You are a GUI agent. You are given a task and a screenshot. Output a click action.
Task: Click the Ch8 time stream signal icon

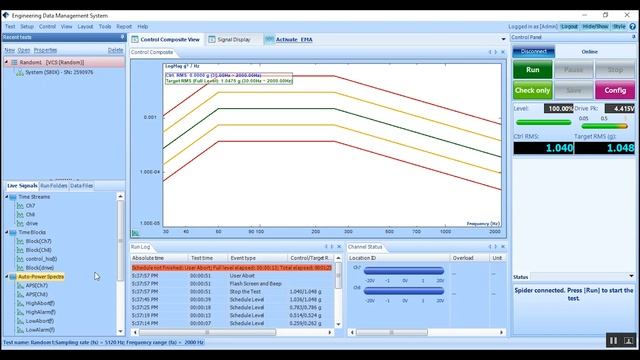(20, 215)
